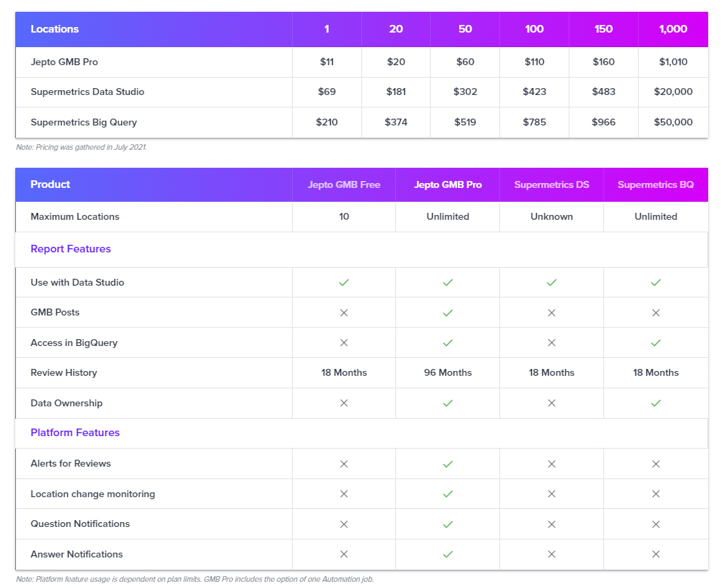Screen dimensions: 722x588
Task: Select the Platform Features section heading
Action: click(75, 433)
